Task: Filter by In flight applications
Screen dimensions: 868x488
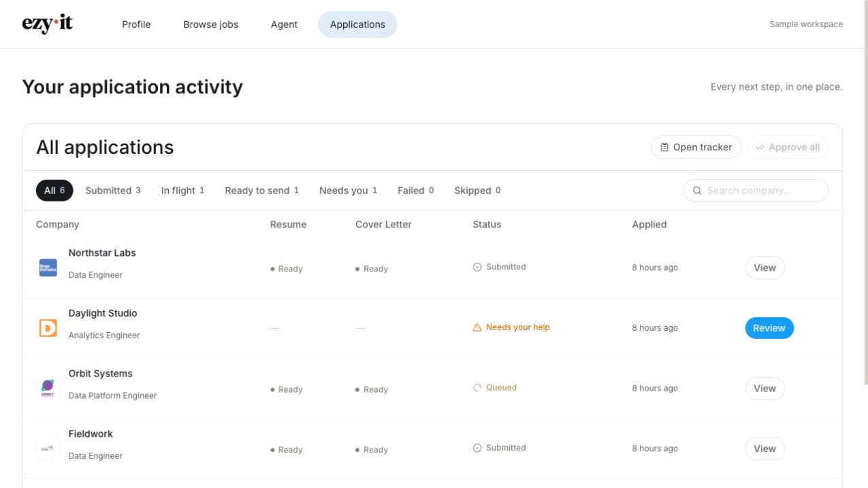Action: coord(182,191)
